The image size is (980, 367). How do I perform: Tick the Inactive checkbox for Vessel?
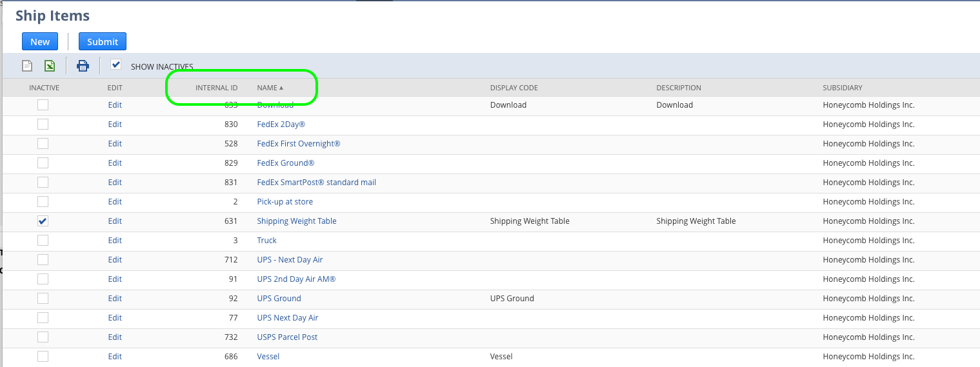tap(43, 357)
